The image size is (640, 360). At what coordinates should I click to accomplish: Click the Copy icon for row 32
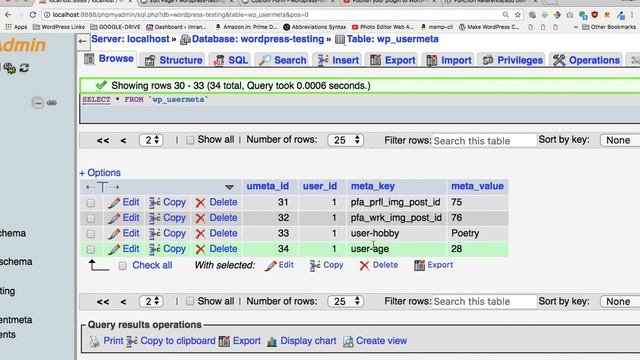point(155,218)
